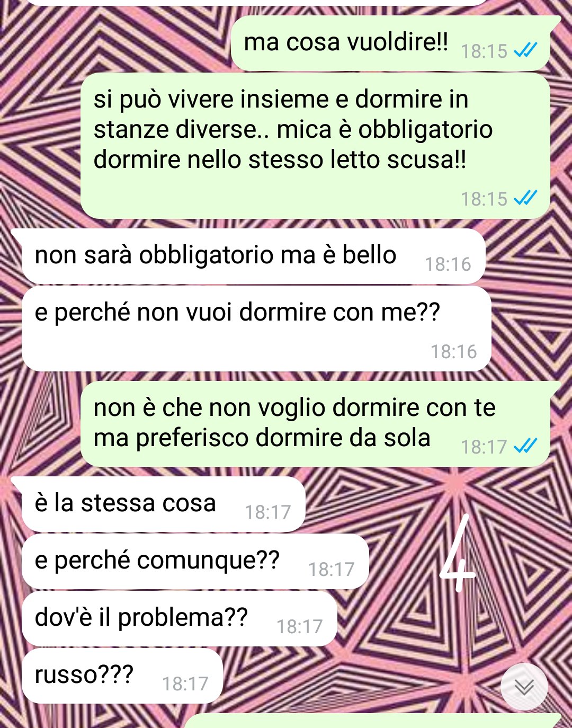Tap the scroll-to-bottom double chevron button
Image resolution: width=572 pixels, height=728 pixels.
tap(524, 687)
